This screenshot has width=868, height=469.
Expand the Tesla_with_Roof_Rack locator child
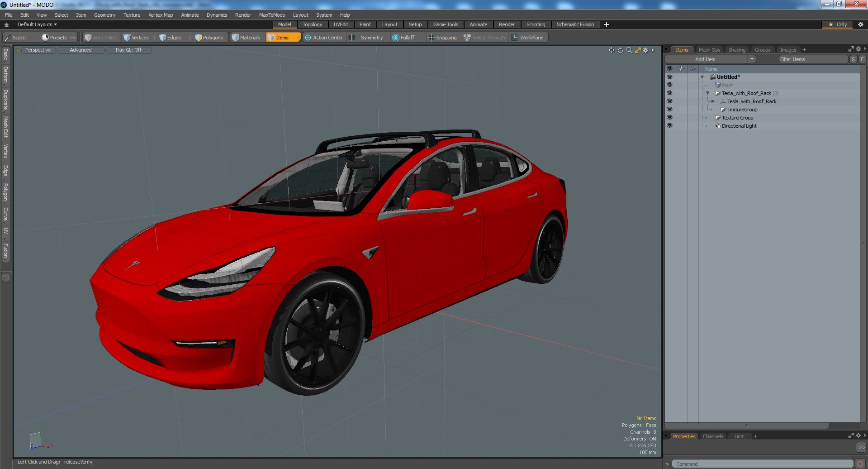tap(713, 101)
